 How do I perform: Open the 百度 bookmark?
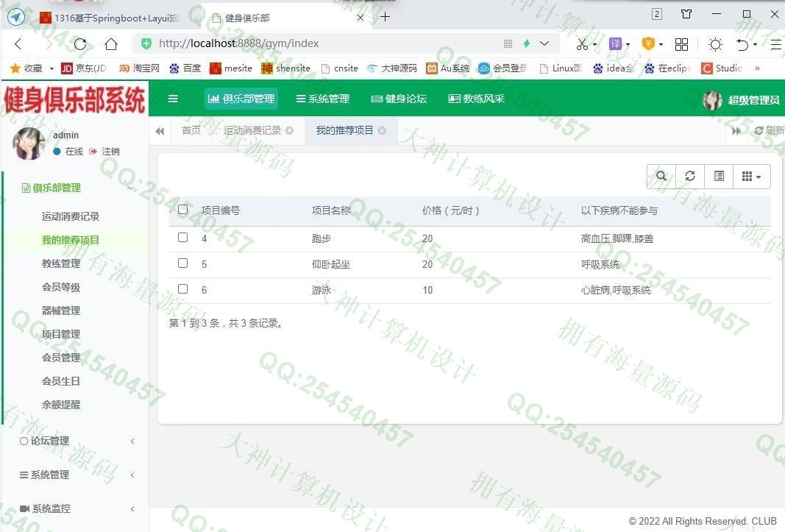185,68
